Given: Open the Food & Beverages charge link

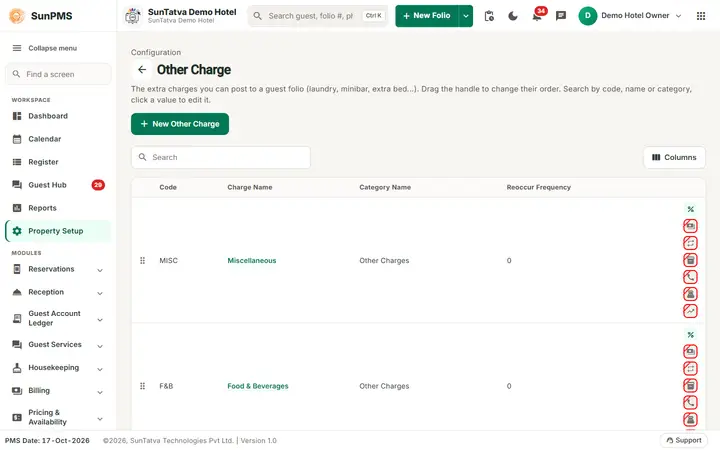Looking at the screenshot, I should tap(258, 386).
